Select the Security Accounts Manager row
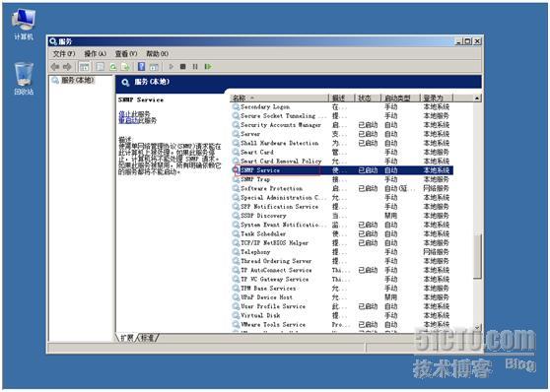550x392 pixels. tap(342, 125)
